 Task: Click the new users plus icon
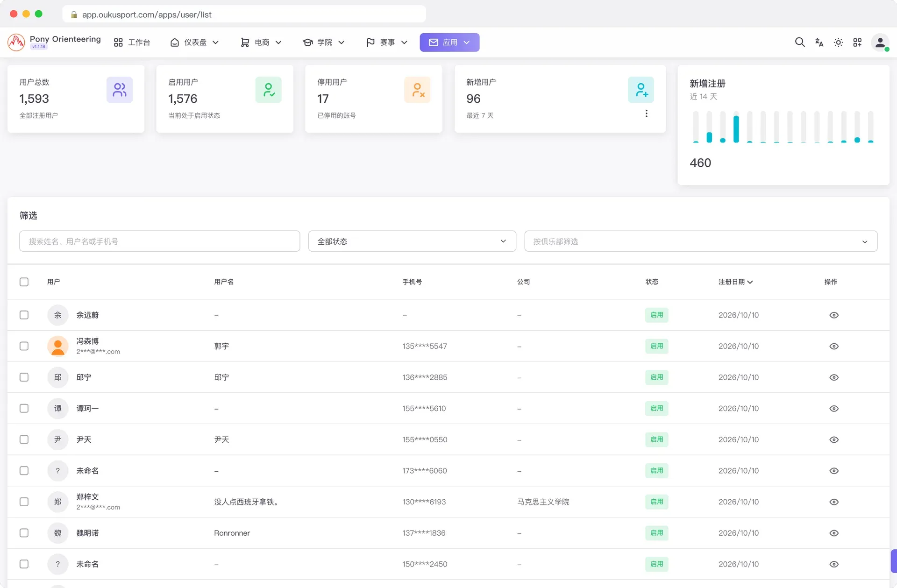coord(641,90)
